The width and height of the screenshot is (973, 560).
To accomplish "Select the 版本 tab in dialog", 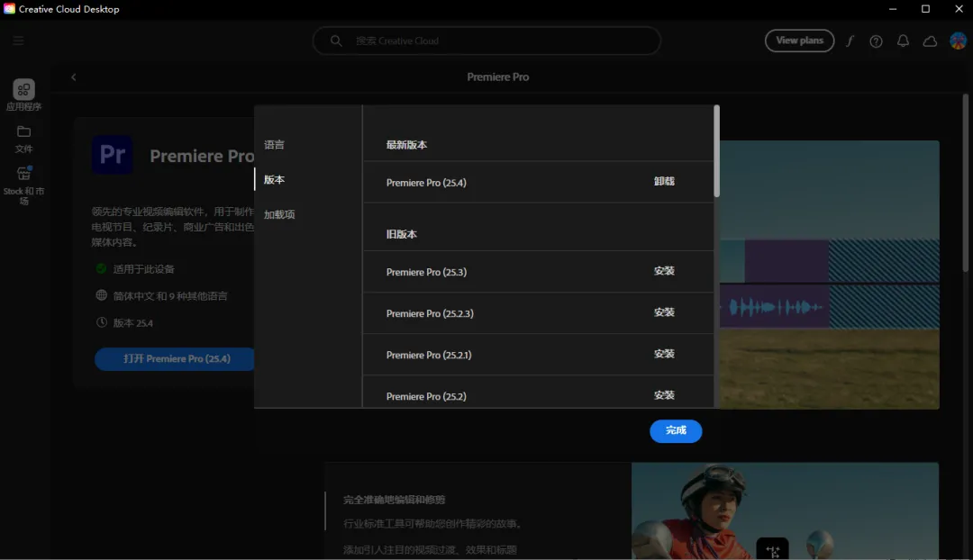I will [274, 179].
